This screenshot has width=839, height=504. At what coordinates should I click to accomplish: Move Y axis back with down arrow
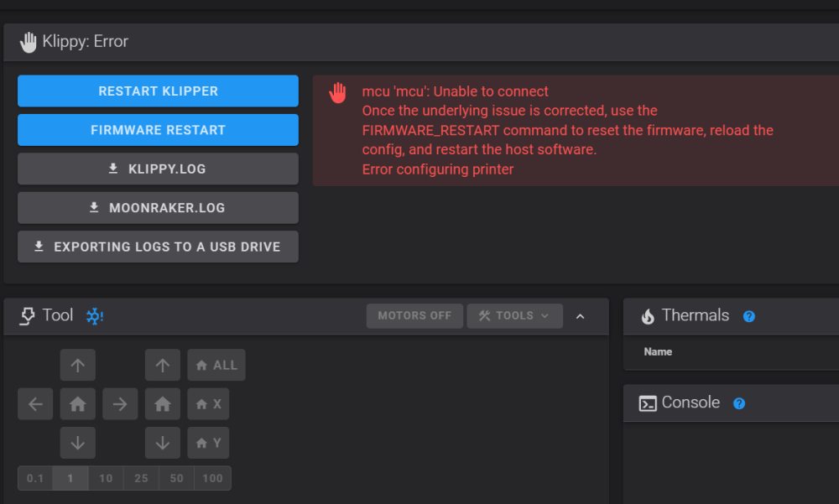(77, 443)
